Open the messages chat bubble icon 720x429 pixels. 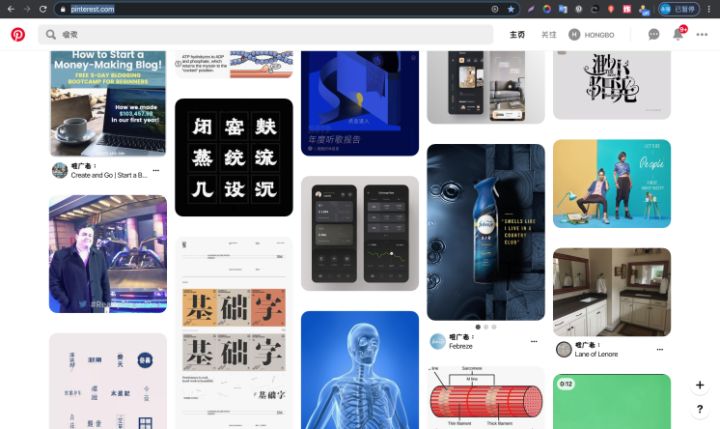[653, 34]
